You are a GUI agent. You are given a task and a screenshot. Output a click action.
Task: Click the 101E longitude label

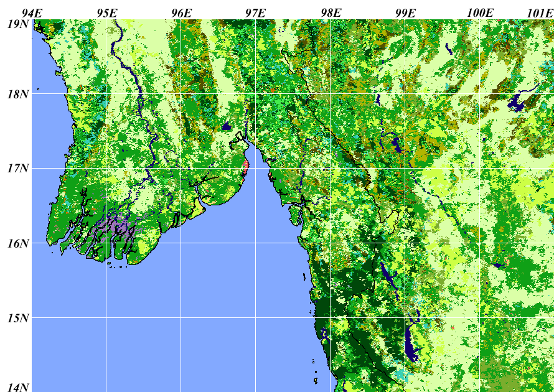point(540,14)
